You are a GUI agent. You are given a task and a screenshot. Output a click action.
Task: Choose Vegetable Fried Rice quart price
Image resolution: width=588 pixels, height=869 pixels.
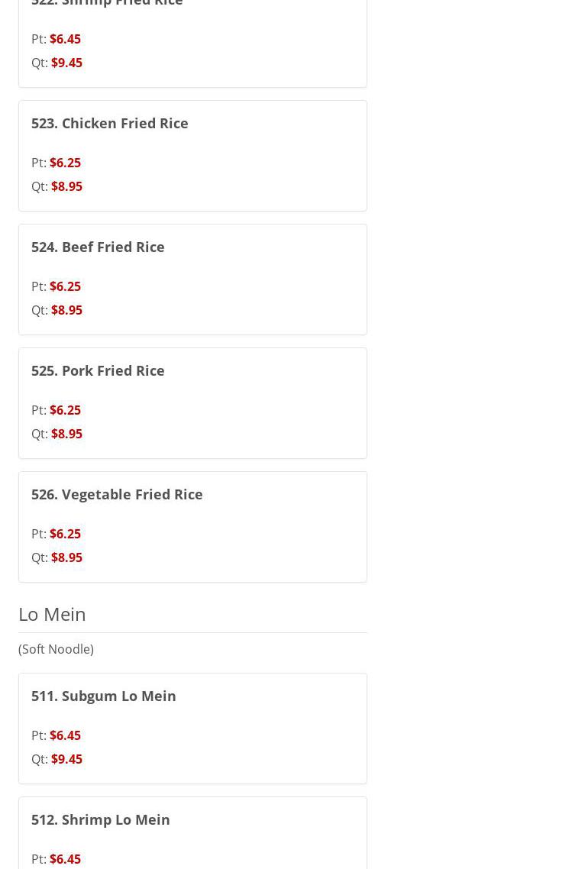pyautogui.click(x=66, y=557)
